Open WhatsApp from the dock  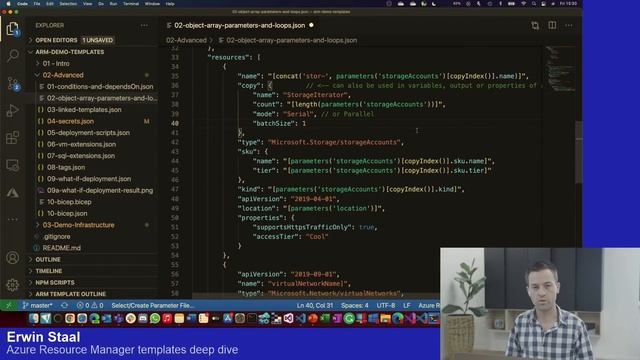click(x=155, y=318)
